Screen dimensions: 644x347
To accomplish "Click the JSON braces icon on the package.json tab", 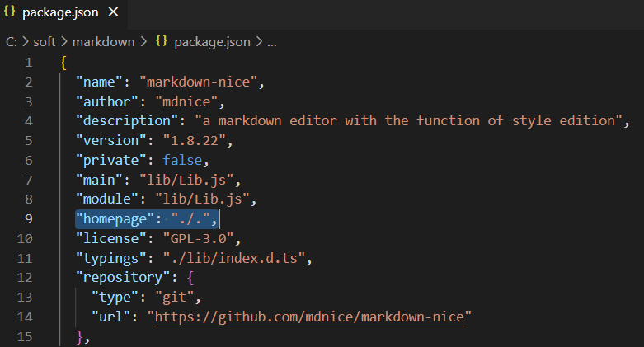I will tap(9, 12).
